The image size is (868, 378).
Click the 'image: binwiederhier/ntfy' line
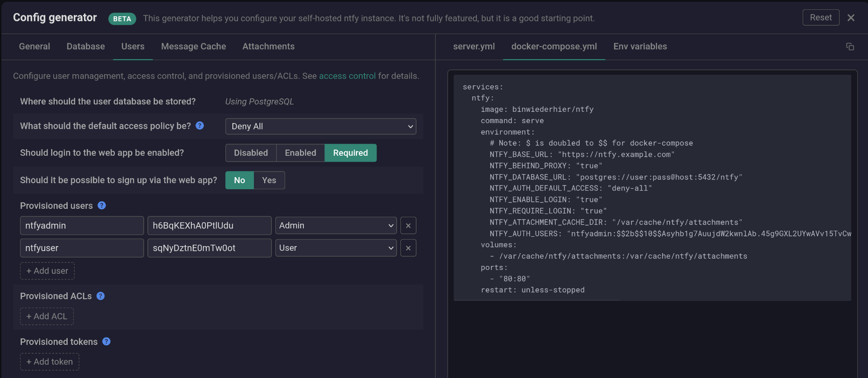[537, 110]
